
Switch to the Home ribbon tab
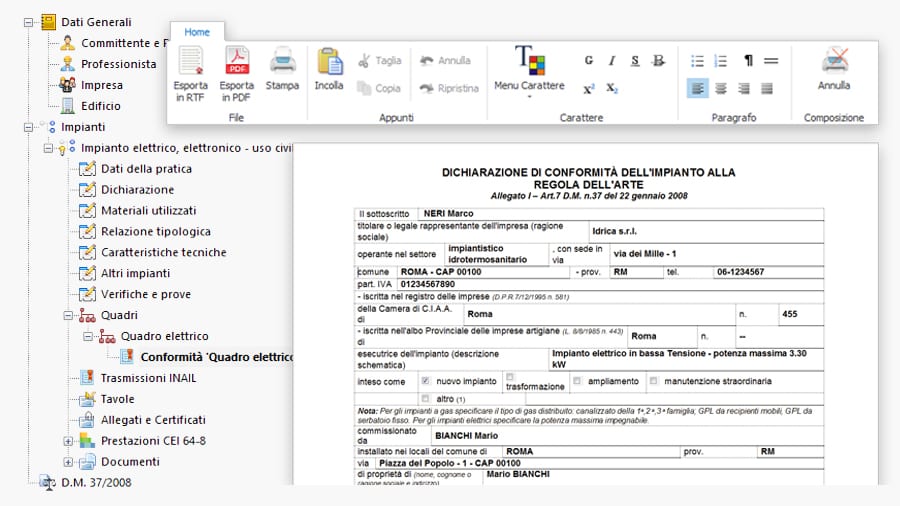[x=197, y=32]
